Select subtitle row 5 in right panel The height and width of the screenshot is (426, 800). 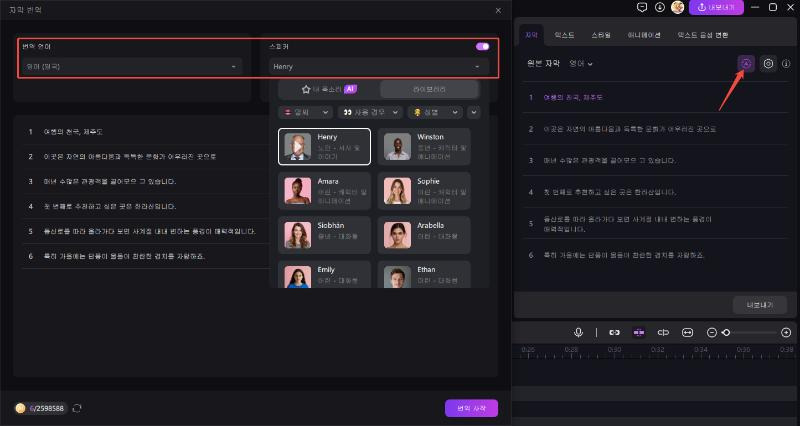pyautogui.click(x=656, y=223)
